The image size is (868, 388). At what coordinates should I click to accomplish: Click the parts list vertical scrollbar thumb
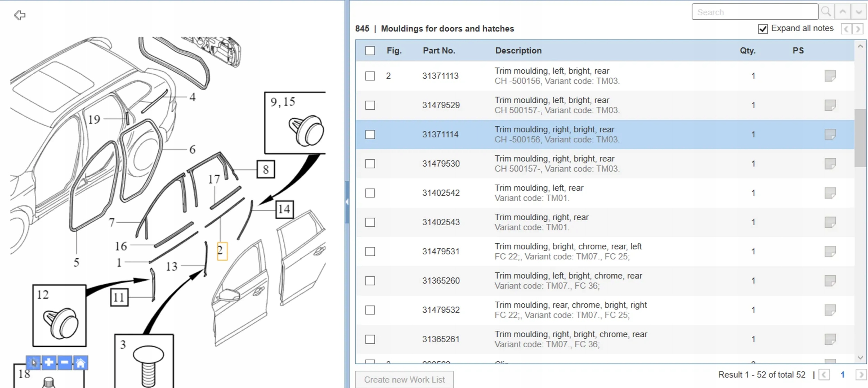tap(860, 138)
